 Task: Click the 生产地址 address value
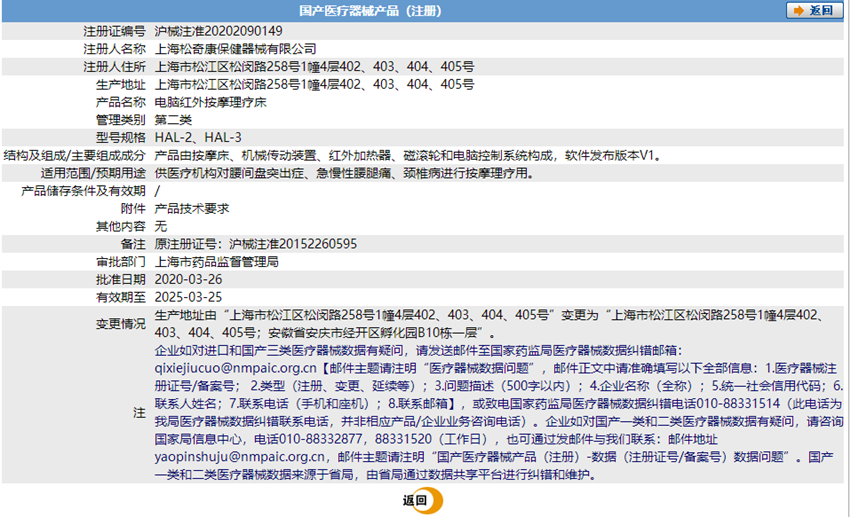(314, 84)
